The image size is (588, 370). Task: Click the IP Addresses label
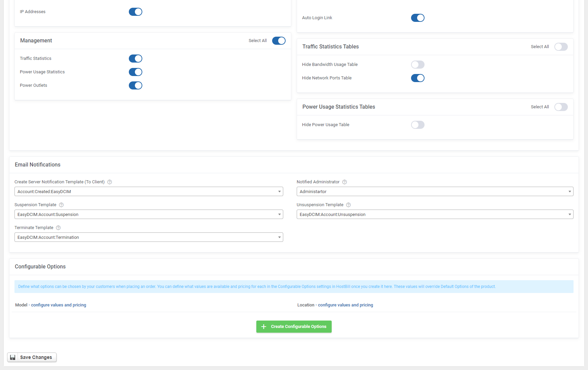33,12
